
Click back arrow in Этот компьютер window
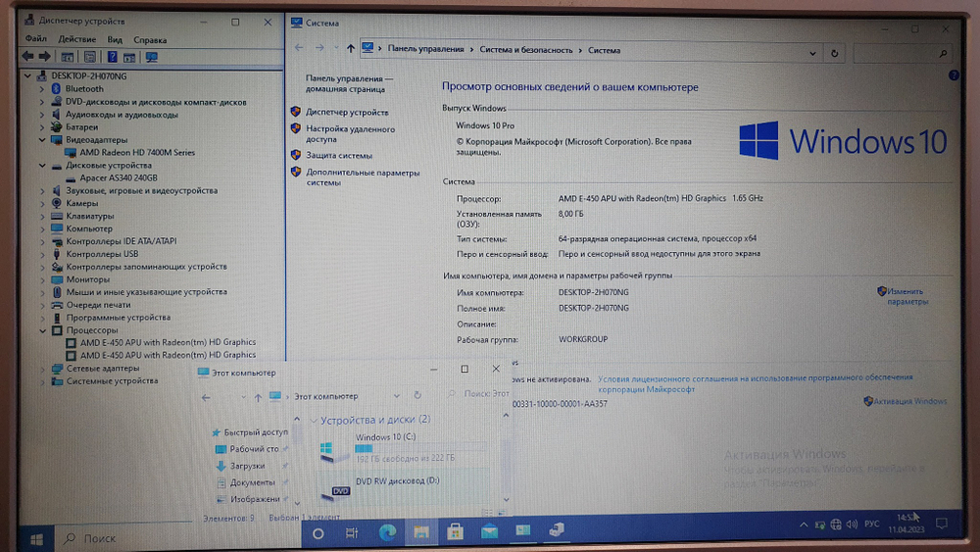[206, 398]
